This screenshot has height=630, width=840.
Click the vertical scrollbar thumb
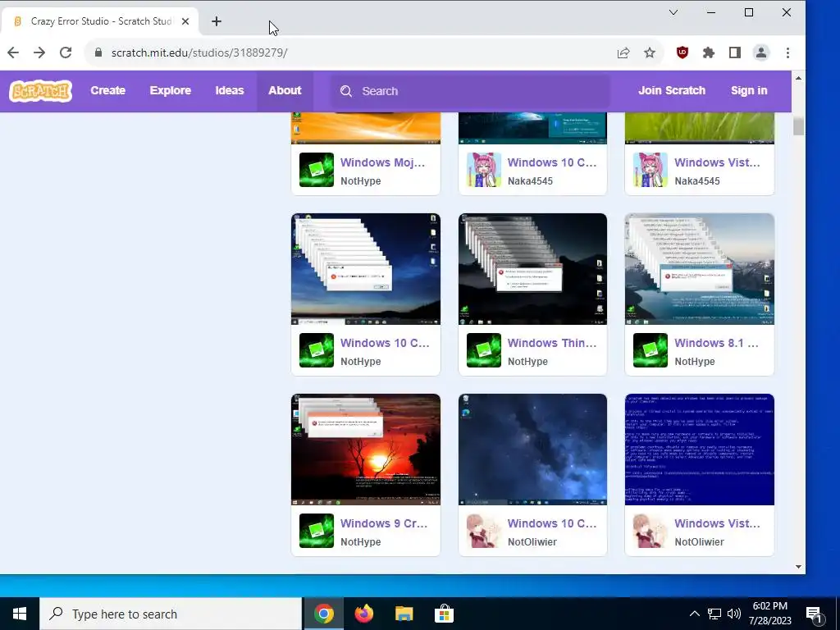(x=798, y=126)
